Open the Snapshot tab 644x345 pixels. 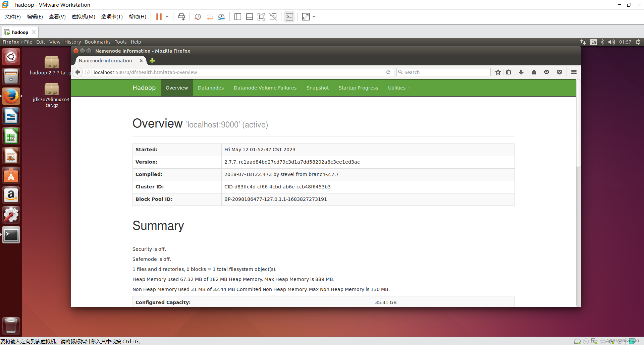(x=318, y=88)
